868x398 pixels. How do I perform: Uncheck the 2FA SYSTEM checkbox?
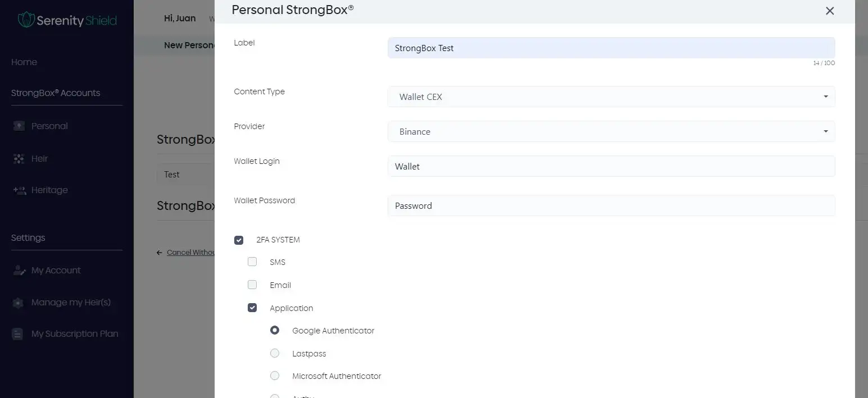click(239, 240)
